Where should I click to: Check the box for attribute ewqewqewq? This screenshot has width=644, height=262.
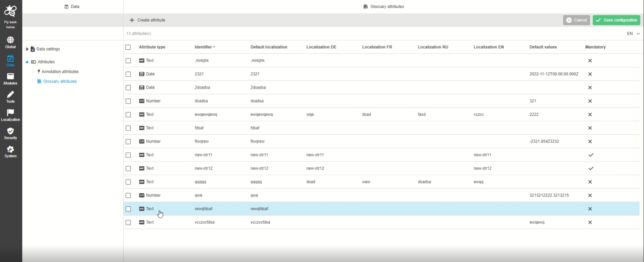click(128, 115)
